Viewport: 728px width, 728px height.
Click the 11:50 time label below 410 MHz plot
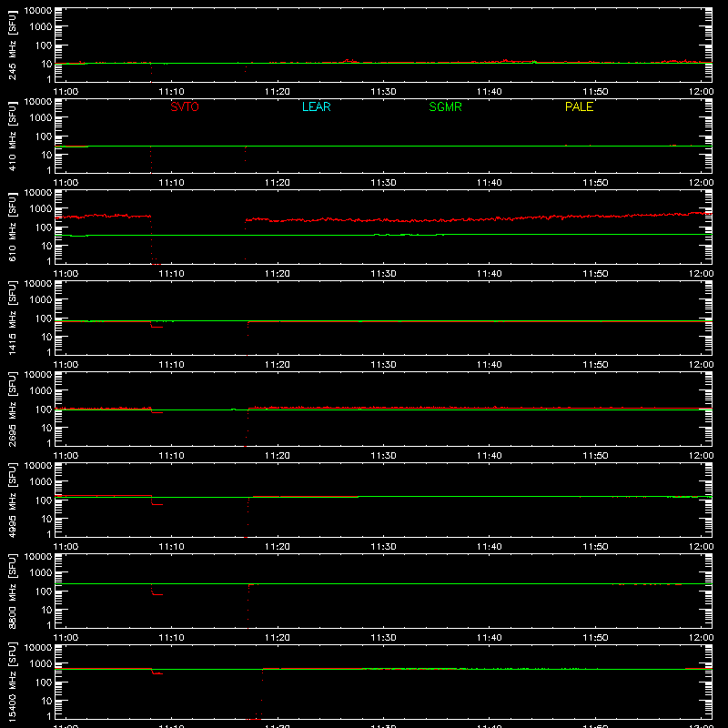point(595,183)
